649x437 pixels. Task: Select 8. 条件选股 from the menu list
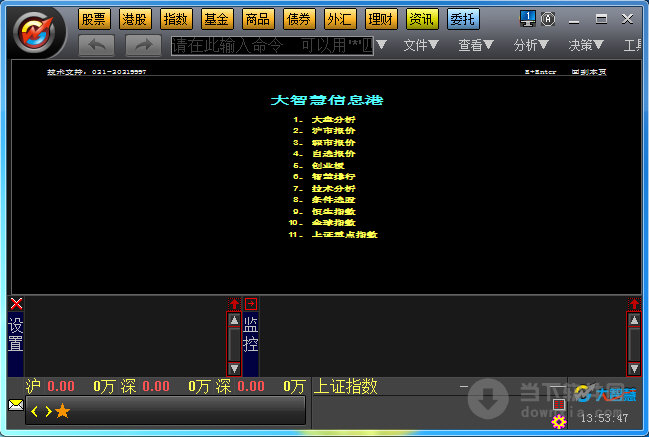[324, 200]
